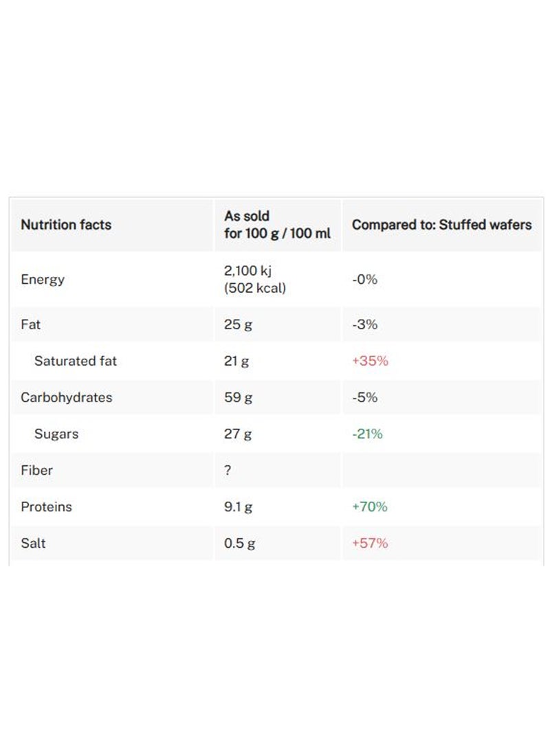Click the question mark fiber value
Image resolution: width=550 pixels, height=756 pixels.
pyautogui.click(x=228, y=470)
